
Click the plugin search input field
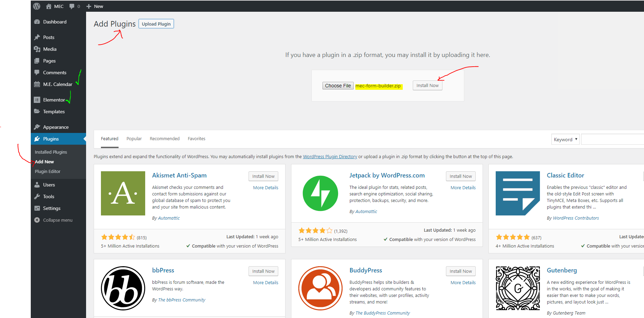[x=613, y=139]
